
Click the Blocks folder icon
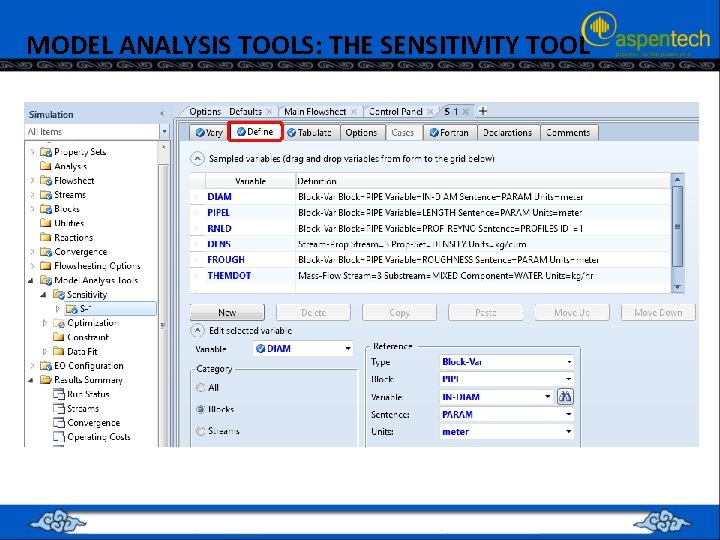pos(45,209)
